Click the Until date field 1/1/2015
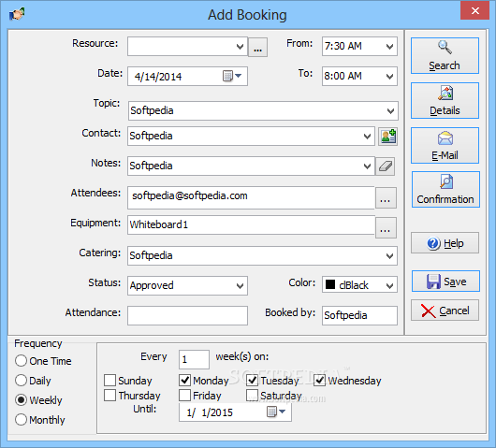Viewport: 496px width, 448px height. pyautogui.click(x=235, y=412)
